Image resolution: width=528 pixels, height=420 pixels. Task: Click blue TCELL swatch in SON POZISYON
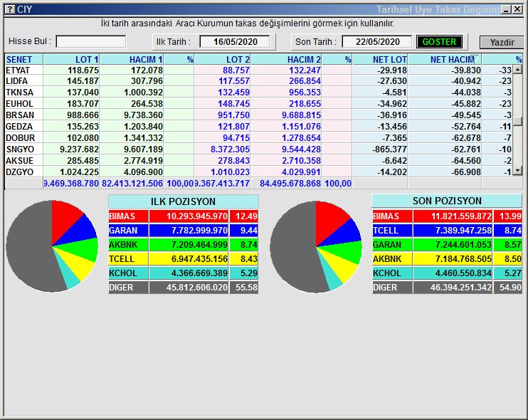[392, 231]
